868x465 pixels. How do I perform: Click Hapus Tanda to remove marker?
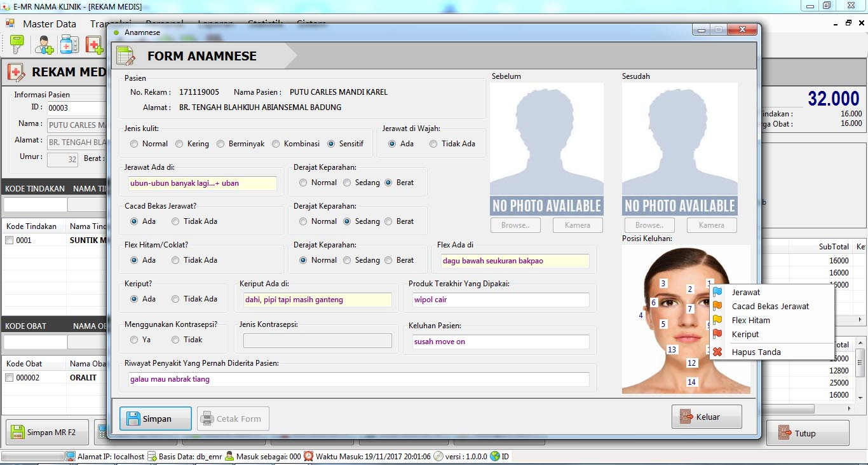(756, 352)
